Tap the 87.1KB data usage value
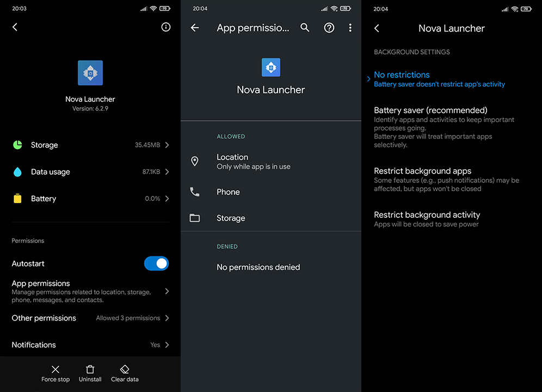 coord(151,172)
